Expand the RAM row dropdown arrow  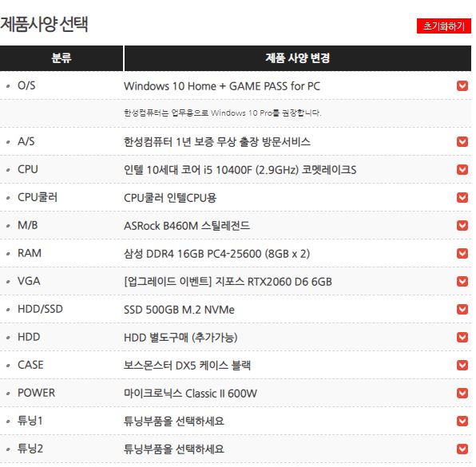tap(462, 253)
